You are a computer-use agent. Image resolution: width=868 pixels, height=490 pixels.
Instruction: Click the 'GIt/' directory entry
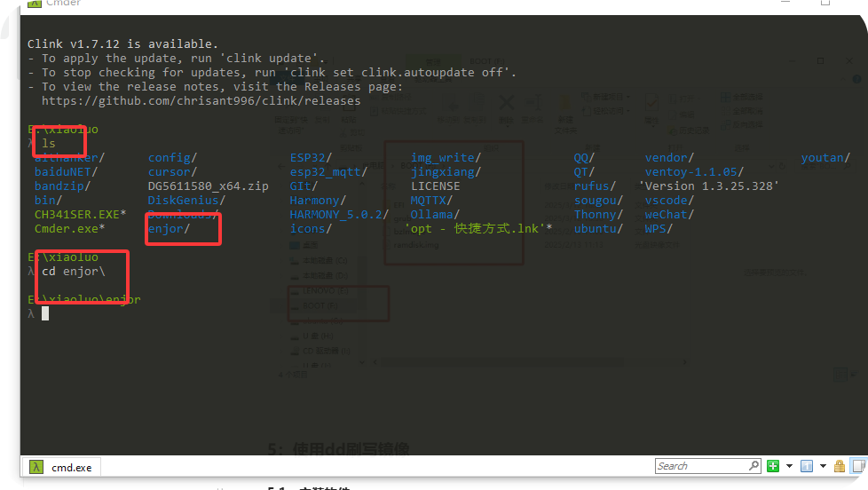304,186
